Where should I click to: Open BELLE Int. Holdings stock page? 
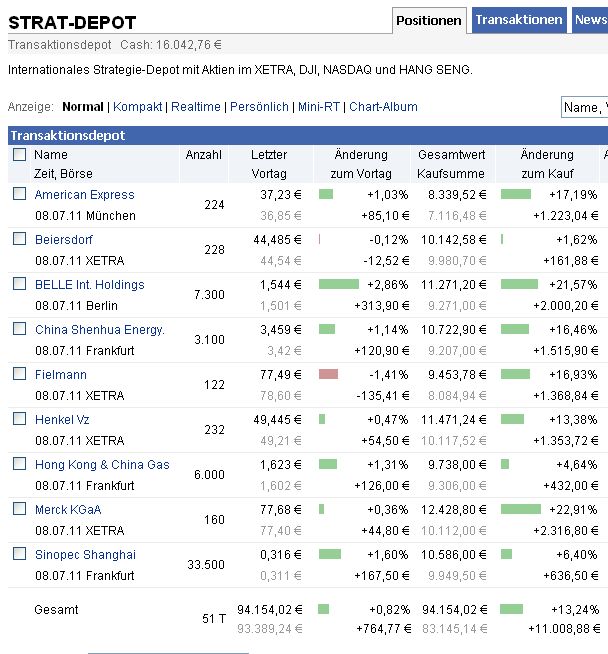90,285
